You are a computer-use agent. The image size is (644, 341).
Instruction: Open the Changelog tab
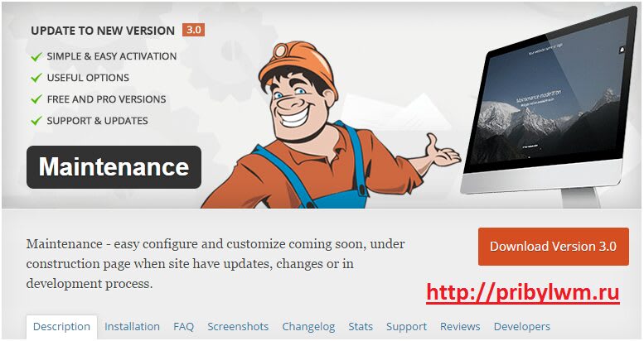point(308,327)
